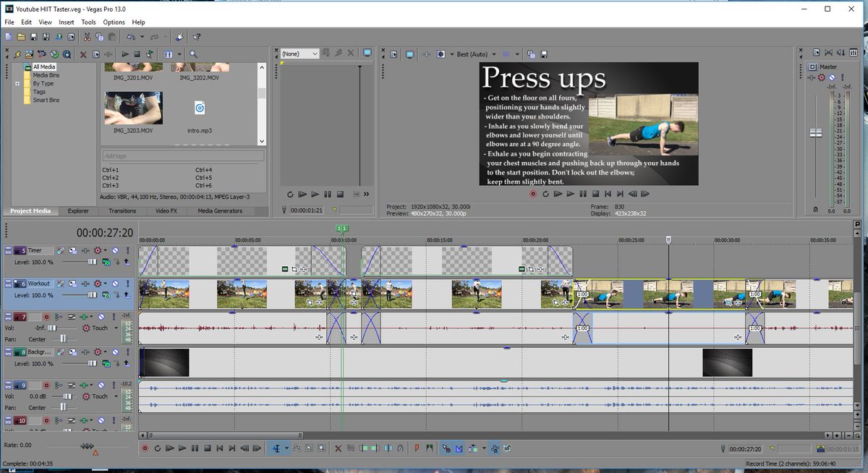The image size is (868, 473).
Task: Select the IMG_3203.MOV thumbnail
Action: tap(133, 108)
